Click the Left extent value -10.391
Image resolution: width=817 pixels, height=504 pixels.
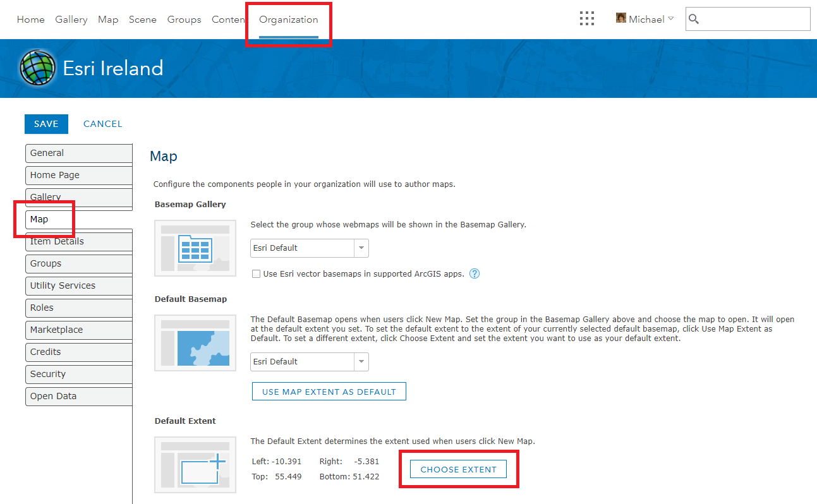point(286,461)
